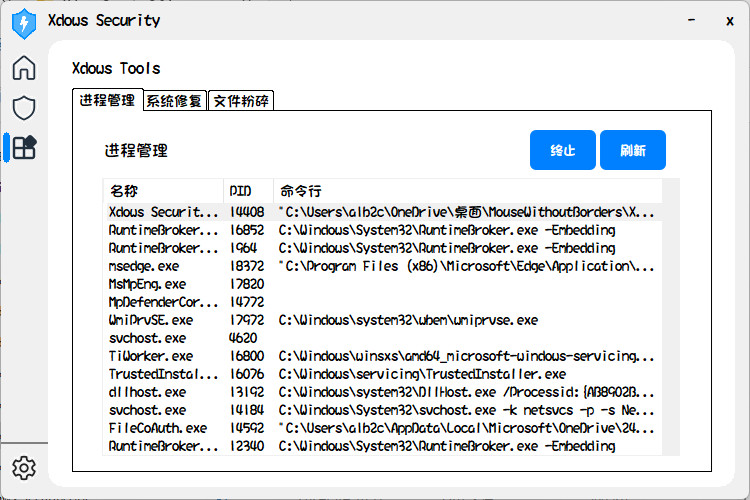Viewport: 750px width, 500px height.
Task: Select the tools grid sidebar icon
Action: (24, 147)
